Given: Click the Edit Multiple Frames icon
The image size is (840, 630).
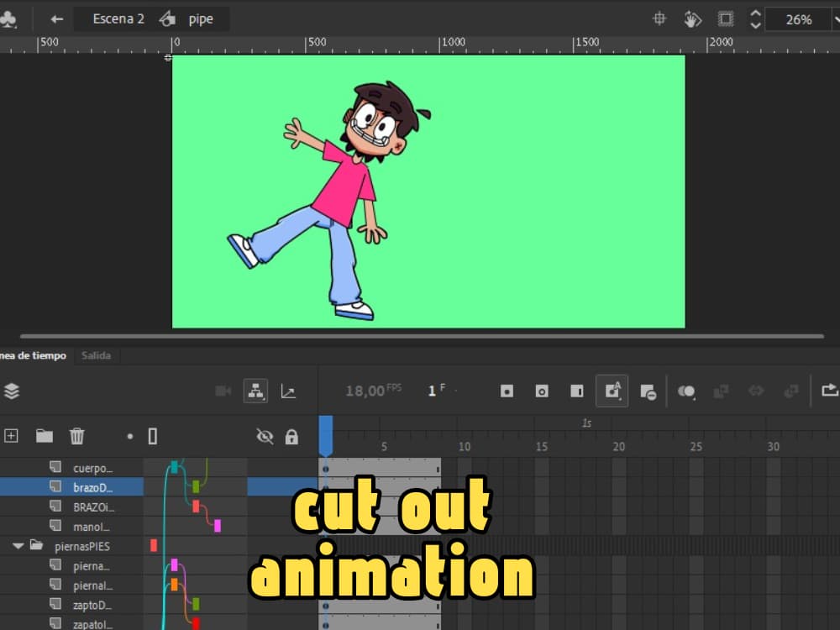Looking at the screenshot, I should (721, 391).
